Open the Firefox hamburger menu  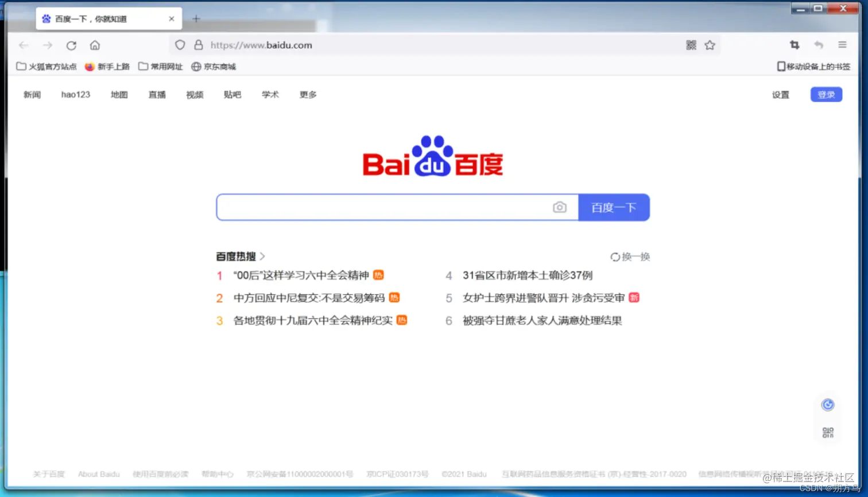pyautogui.click(x=842, y=45)
